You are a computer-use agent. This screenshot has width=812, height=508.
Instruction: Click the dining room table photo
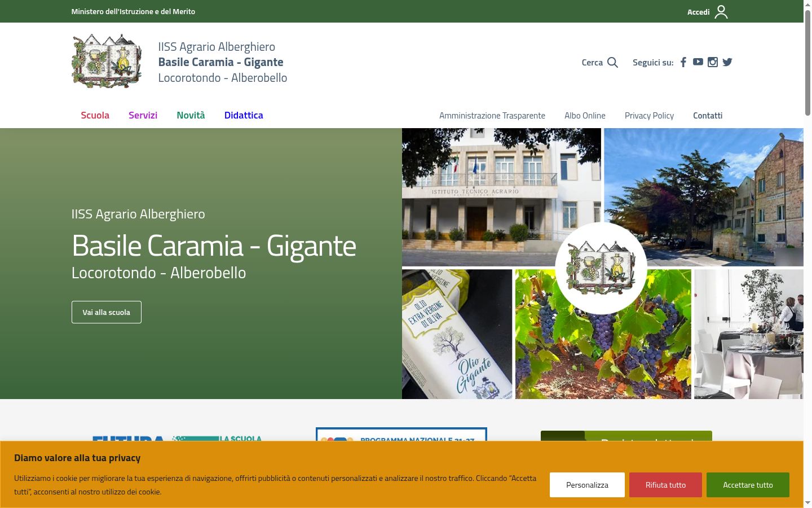tap(749, 334)
